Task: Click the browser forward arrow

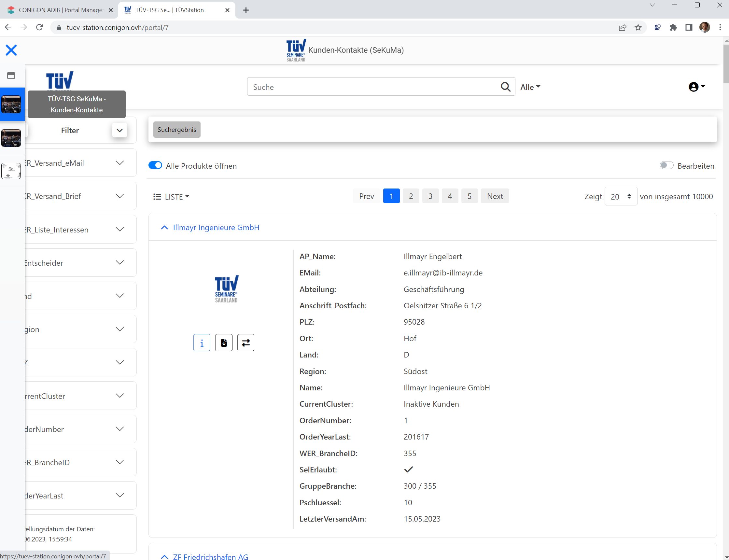Action: click(x=24, y=27)
